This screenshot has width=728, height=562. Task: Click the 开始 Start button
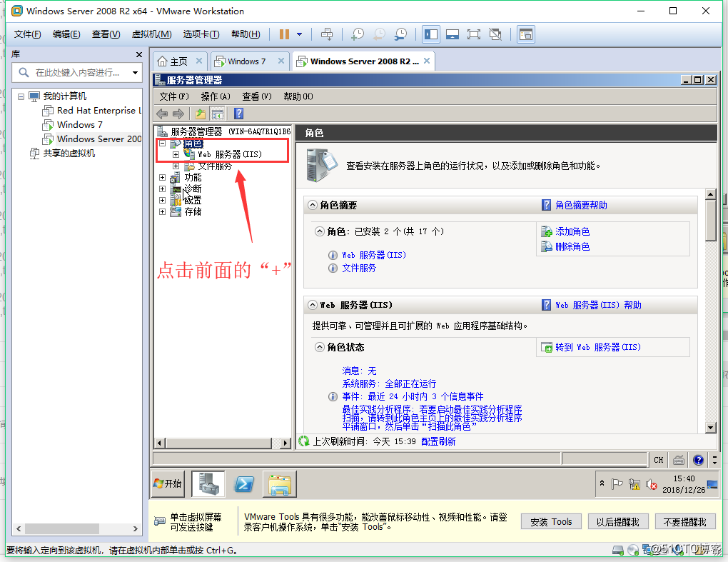tap(168, 484)
